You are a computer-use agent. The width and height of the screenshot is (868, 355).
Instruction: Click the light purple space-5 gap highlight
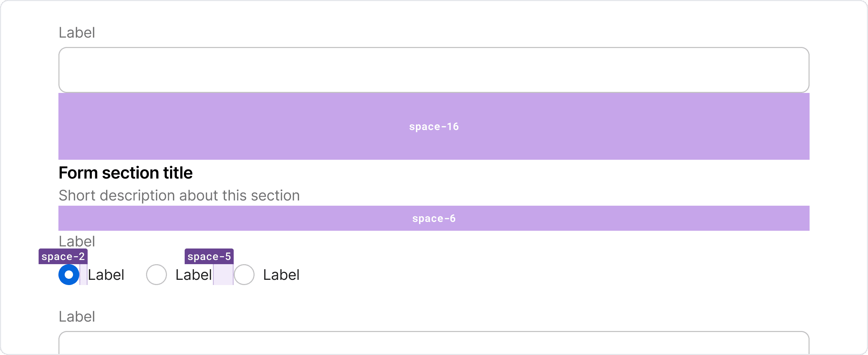click(x=223, y=275)
